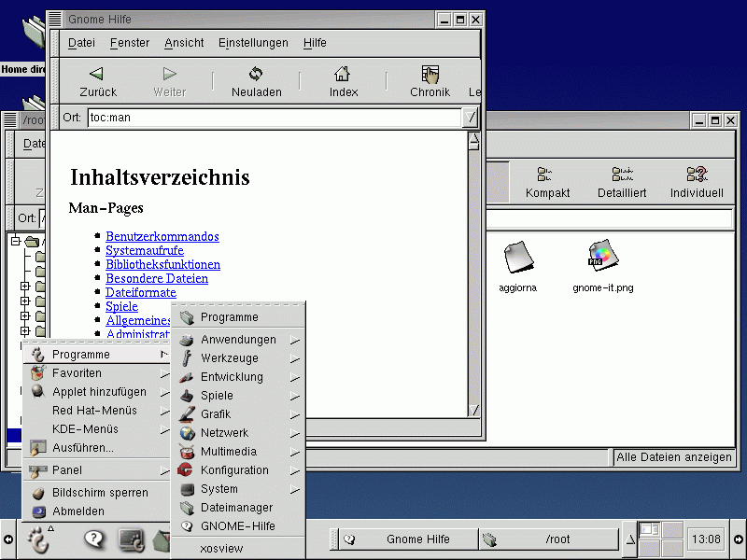Screen dimensions: 747x560
Task: Expand the first collapsed folder in tree
Action: pyautogui.click(x=25, y=287)
